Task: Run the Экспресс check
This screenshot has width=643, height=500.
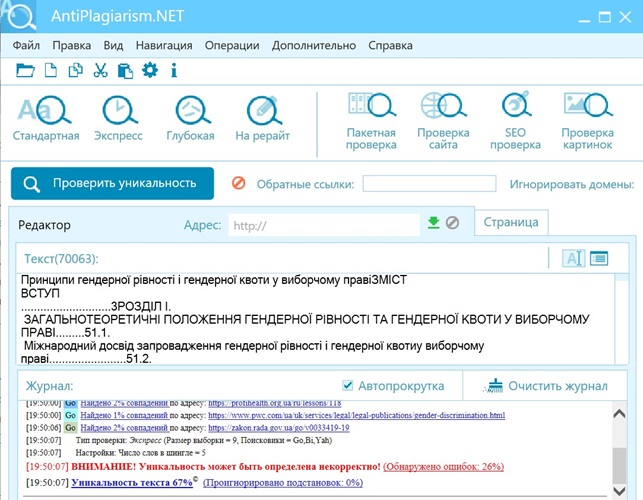Action: (x=118, y=118)
